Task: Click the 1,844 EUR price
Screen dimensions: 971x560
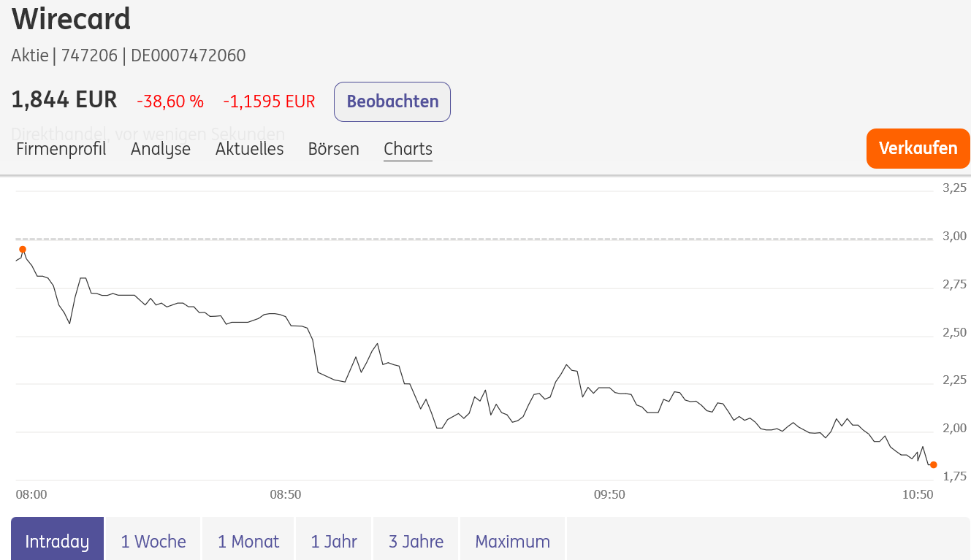Action: coord(64,100)
